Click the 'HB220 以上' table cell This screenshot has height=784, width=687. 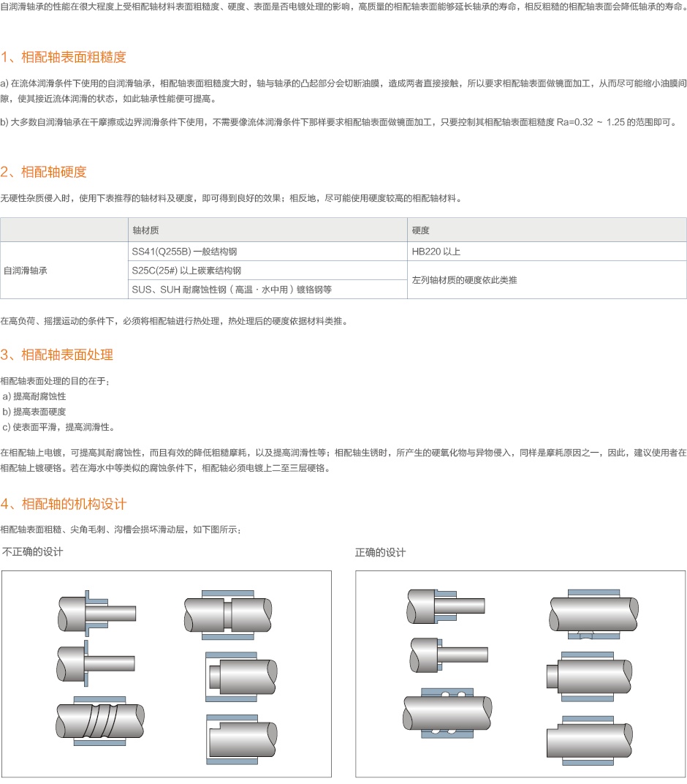click(x=436, y=252)
